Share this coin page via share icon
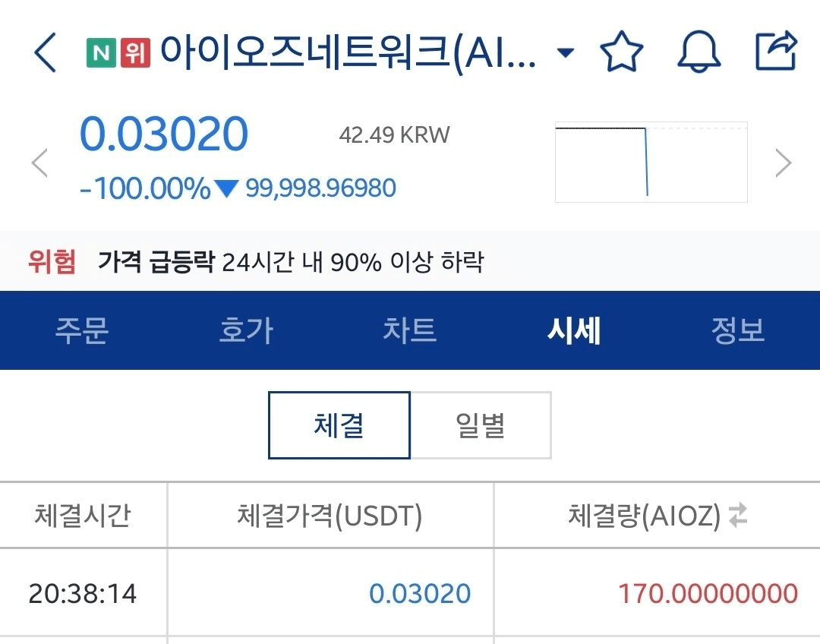Viewport: 820px width, 644px height. tap(777, 51)
